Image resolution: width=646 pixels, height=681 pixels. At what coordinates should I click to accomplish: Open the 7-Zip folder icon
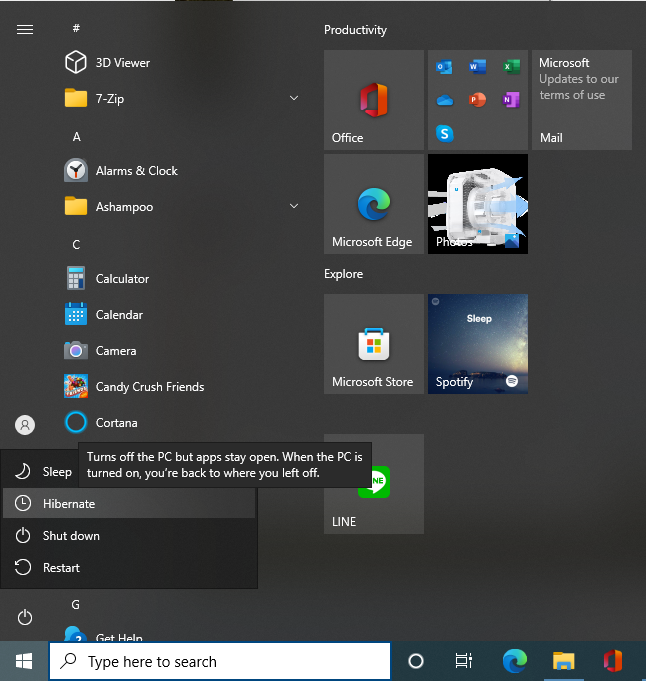(x=76, y=98)
